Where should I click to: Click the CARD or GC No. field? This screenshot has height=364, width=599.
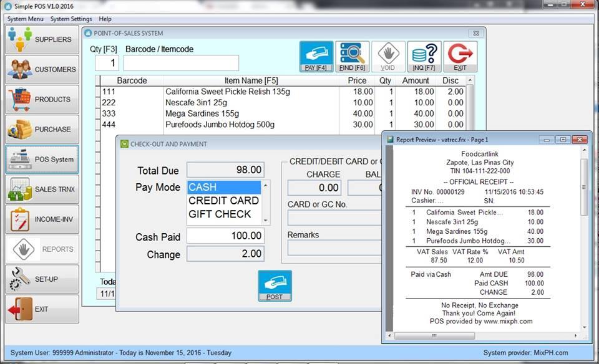(334, 218)
